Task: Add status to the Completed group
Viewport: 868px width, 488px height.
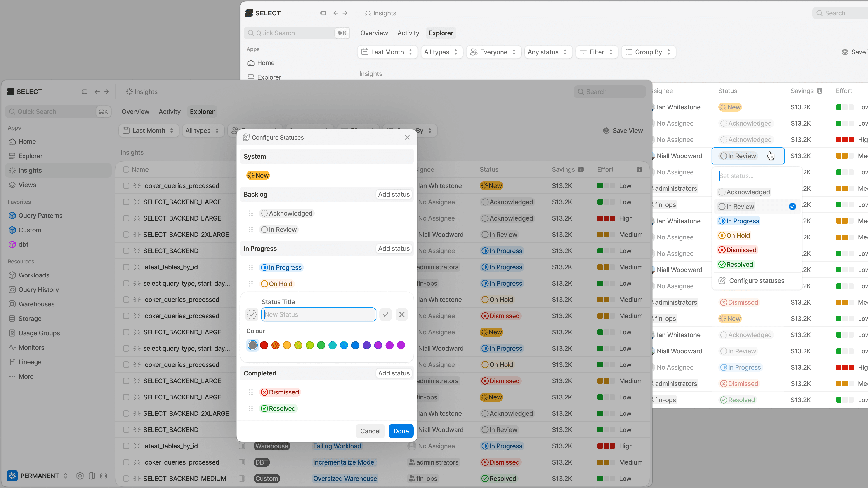Action: pyautogui.click(x=394, y=373)
